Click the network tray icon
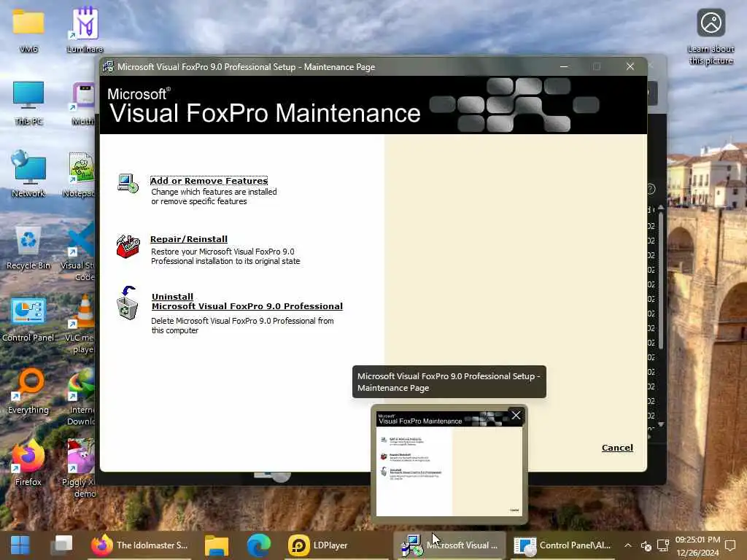This screenshot has height=560, width=747. point(663,545)
